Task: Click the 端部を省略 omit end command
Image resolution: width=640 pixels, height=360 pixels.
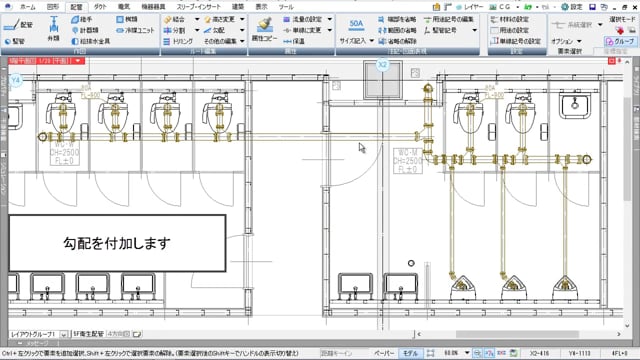Action: pyautogui.click(x=397, y=19)
